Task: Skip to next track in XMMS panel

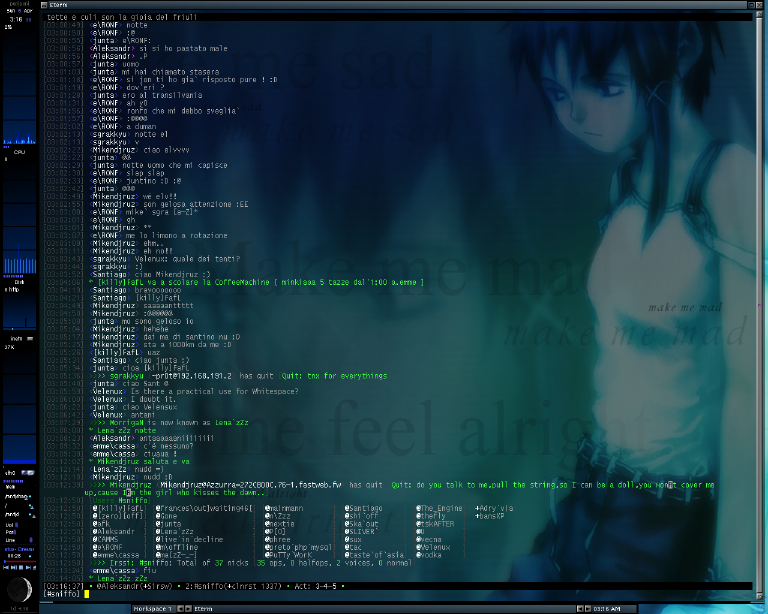Action: [x=28, y=567]
